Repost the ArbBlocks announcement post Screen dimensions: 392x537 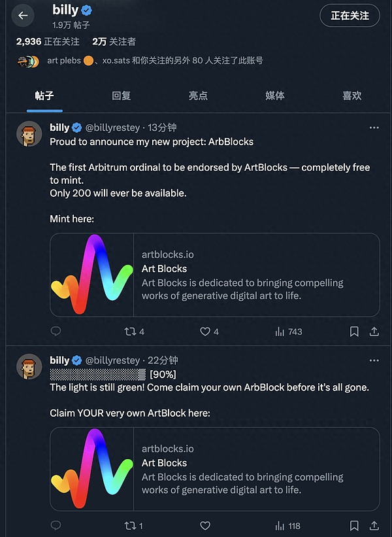130,332
